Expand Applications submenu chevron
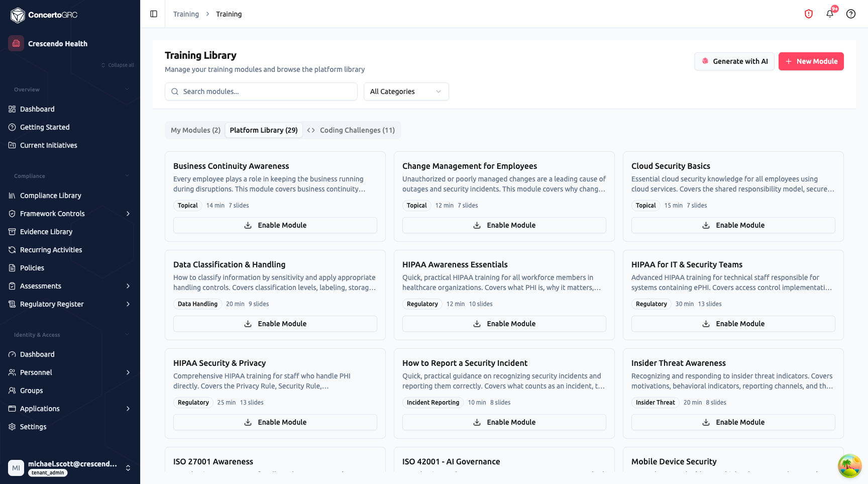Screen dimensions: 868x484 point(128,409)
